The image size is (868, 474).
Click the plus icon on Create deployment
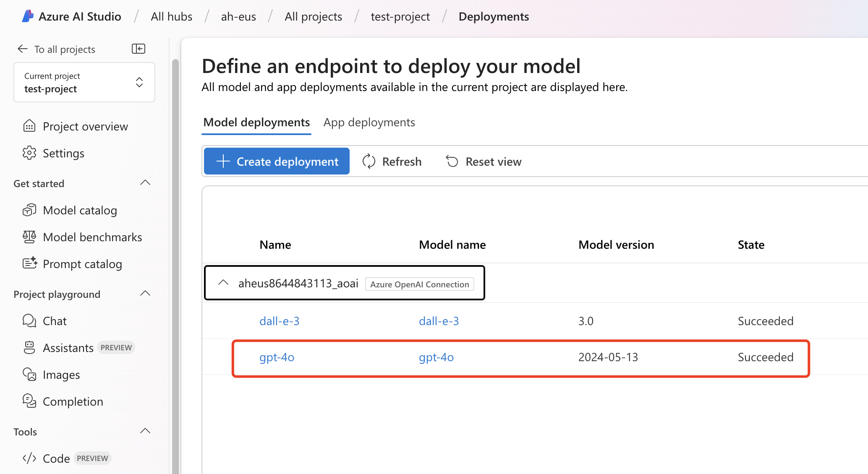coord(223,161)
